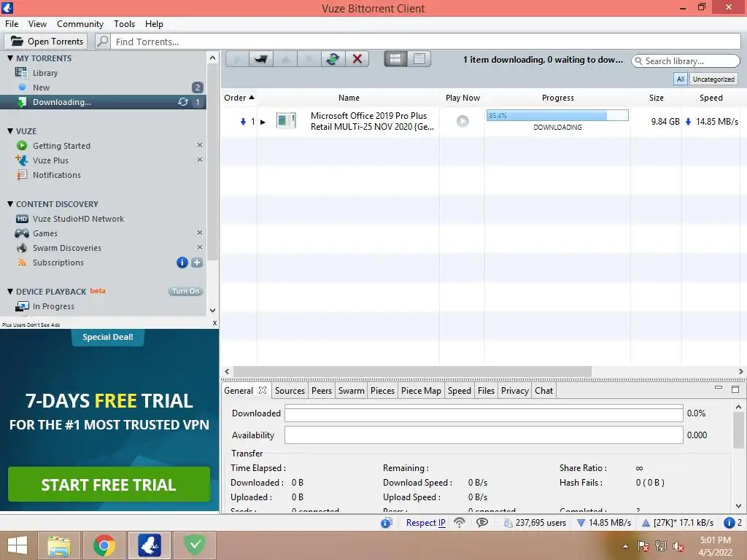Open the Games sidebar entry
Viewport: 747px width, 560px height.
pos(44,233)
